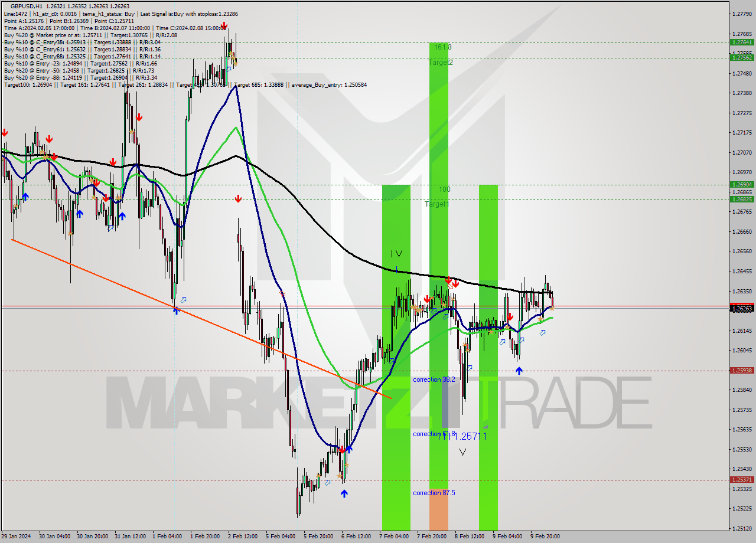Click the red 1.25371 price tag
756x543 pixels.
tap(742, 480)
